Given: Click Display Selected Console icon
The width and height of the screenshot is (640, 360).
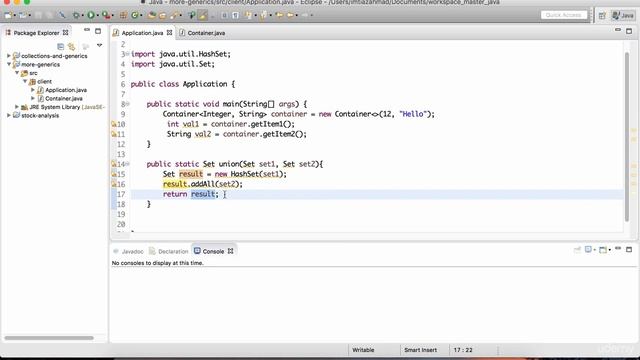Looking at the screenshot, I should click(588, 249).
